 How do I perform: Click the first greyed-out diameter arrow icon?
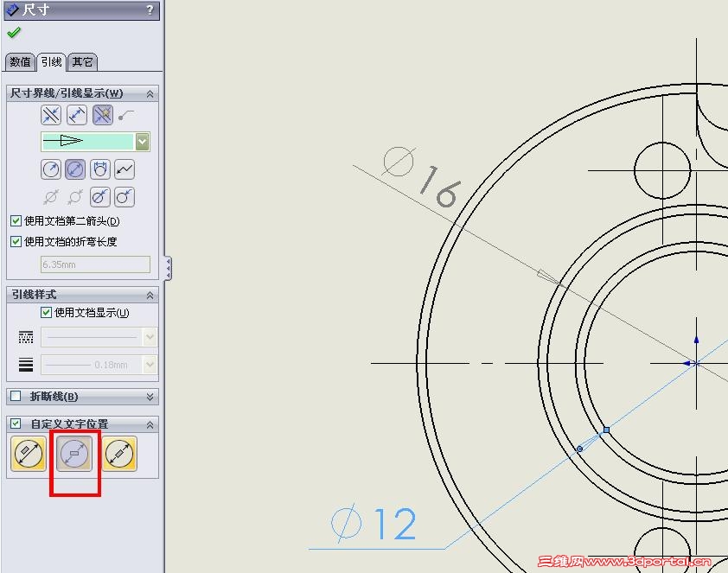(x=51, y=197)
